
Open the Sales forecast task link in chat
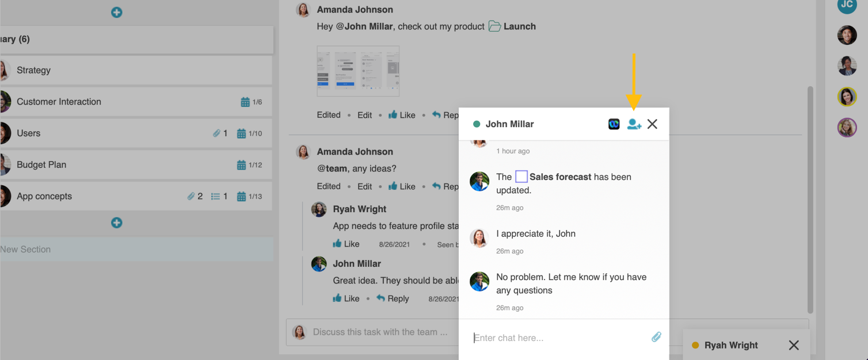pyautogui.click(x=559, y=177)
